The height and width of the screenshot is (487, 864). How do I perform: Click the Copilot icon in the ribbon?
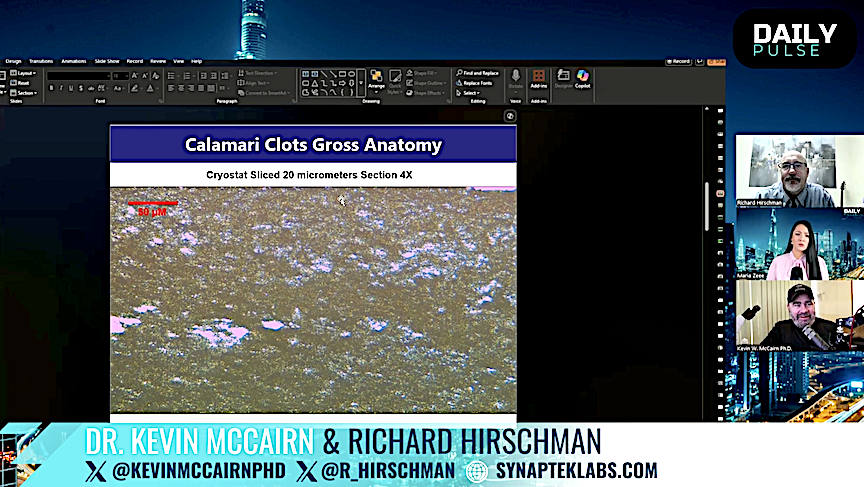pos(583,78)
